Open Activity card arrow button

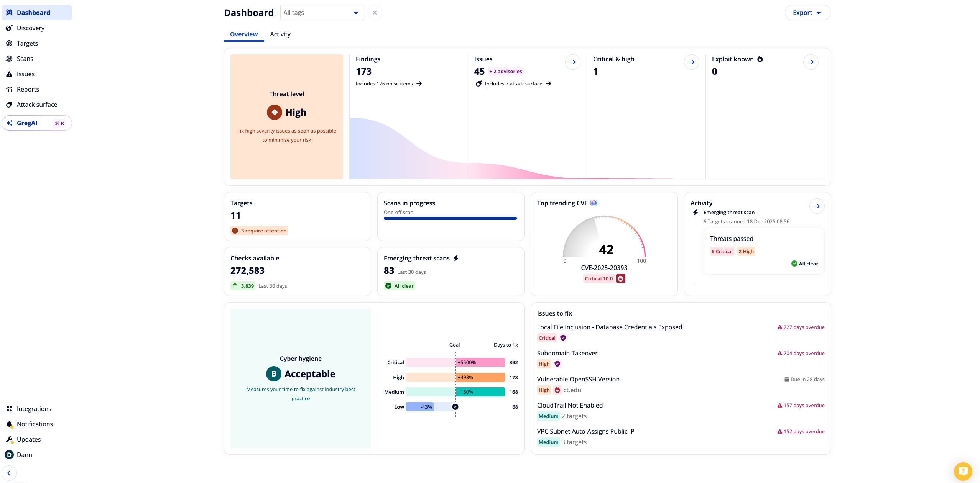click(x=817, y=206)
